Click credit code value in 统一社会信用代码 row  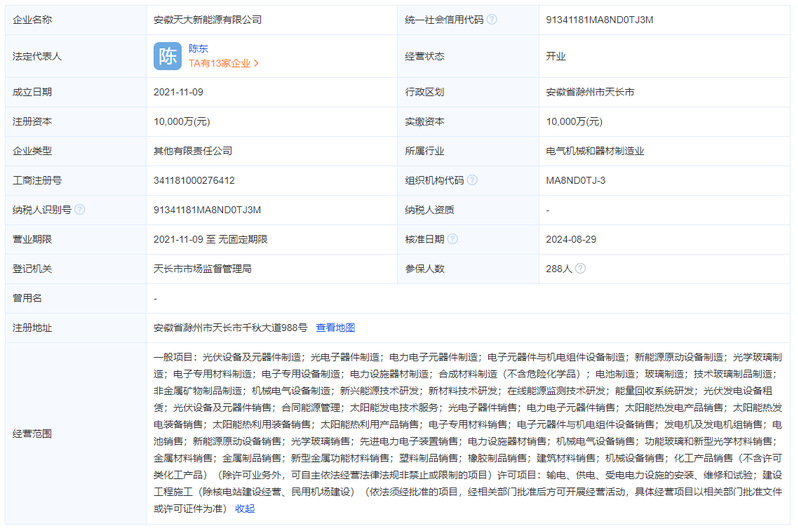tap(599, 19)
